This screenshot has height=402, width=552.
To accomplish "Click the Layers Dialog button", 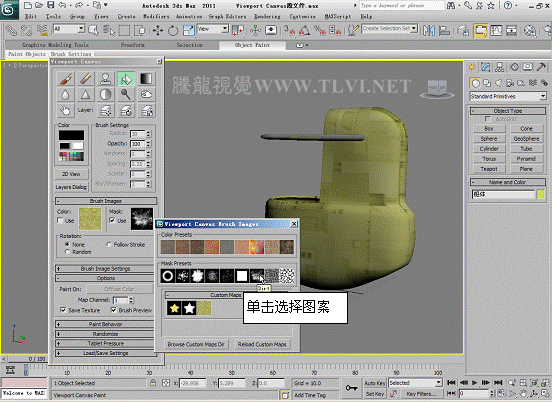I will click(x=71, y=187).
